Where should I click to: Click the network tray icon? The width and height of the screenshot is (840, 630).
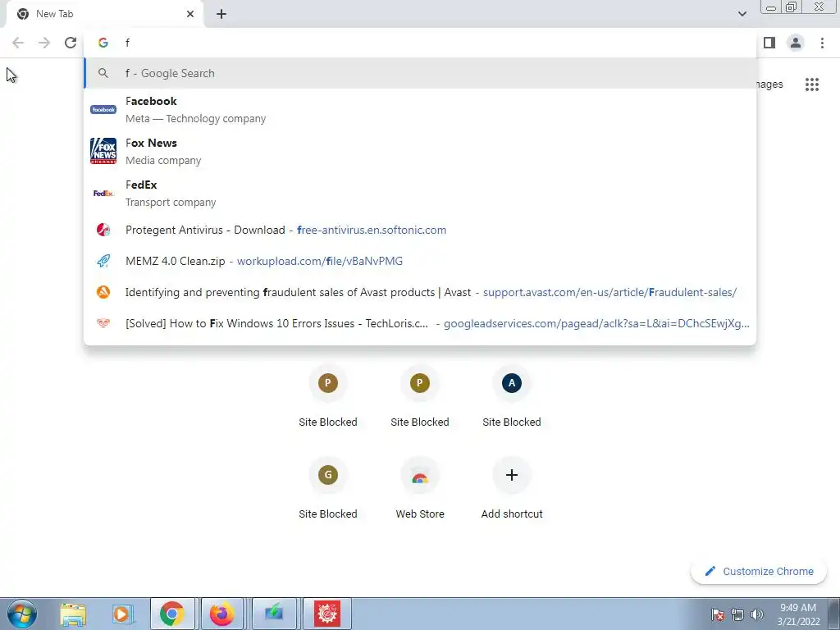(x=737, y=614)
